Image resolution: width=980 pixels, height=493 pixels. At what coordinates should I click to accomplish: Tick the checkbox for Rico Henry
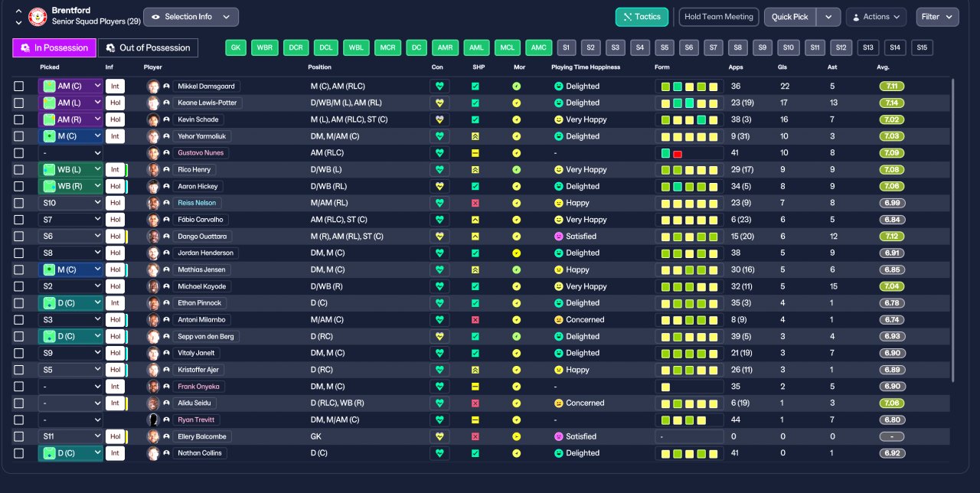pyautogui.click(x=19, y=170)
